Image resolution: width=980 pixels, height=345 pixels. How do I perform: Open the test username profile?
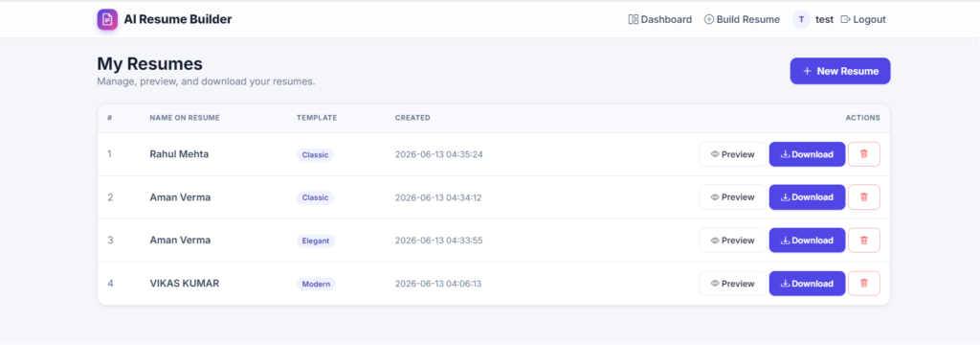pyautogui.click(x=824, y=19)
